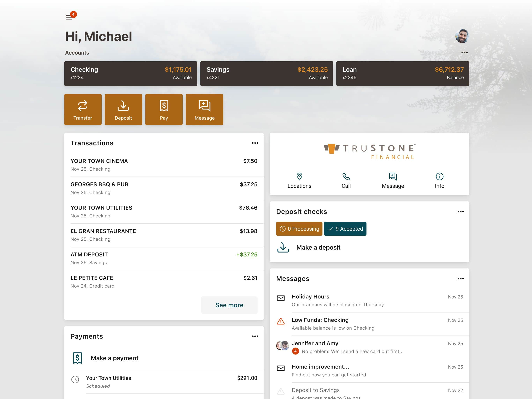This screenshot has height=399, width=532.
Task: Call TruStone Financial
Action: 346,180
